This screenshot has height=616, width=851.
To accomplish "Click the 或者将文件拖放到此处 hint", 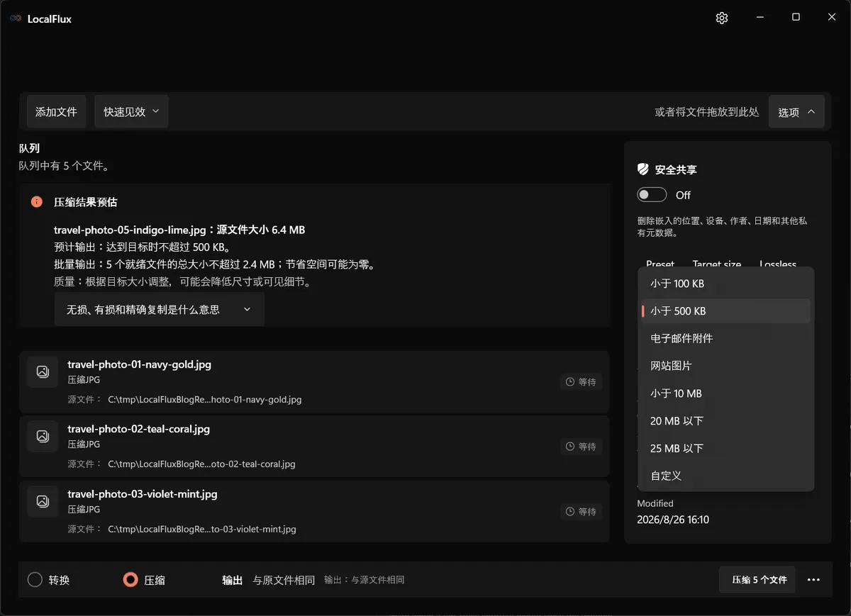I will (x=707, y=112).
